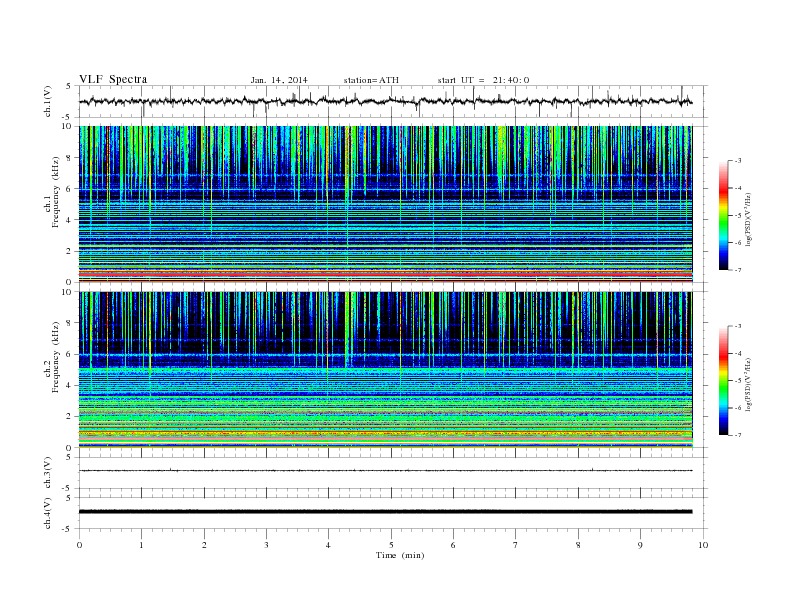This screenshot has height=612, width=792.
Task: Click the "-3" tick on ch.1 colorbar
Action: 738,161
